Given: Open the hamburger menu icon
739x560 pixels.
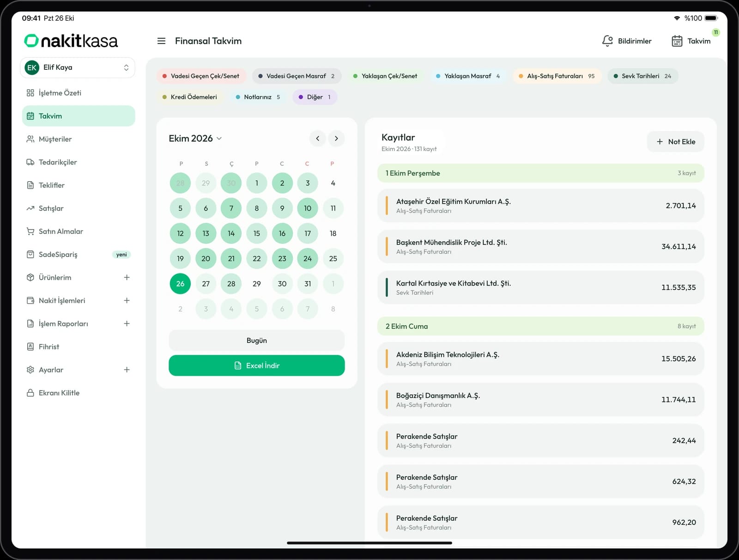Looking at the screenshot, I should (161, 41).
